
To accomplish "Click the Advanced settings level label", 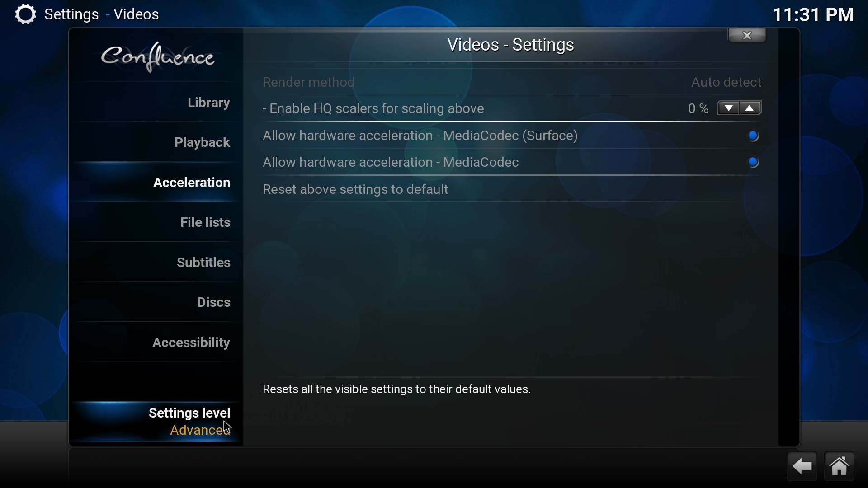I will 200,430.
